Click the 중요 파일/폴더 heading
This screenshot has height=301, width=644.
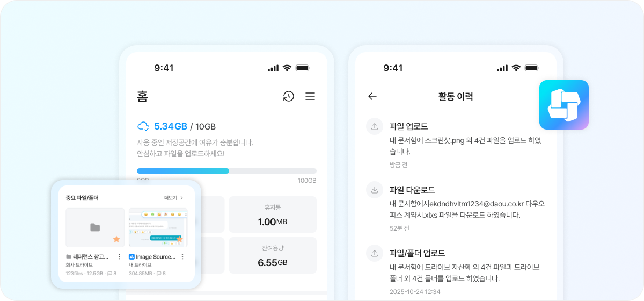(x=82, y=198)
